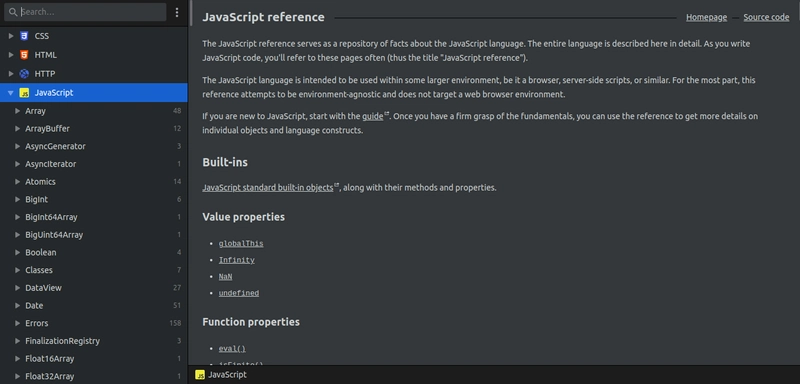Screen dimensions: 800x384
Task: Select the FinalizationRegistry entry
Action: (x=94, y=341)
